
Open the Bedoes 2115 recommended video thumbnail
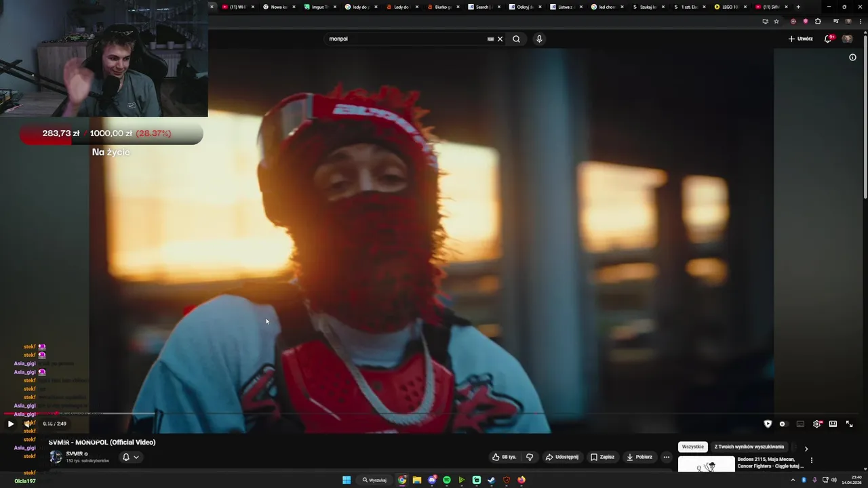(x=707, y=464)
